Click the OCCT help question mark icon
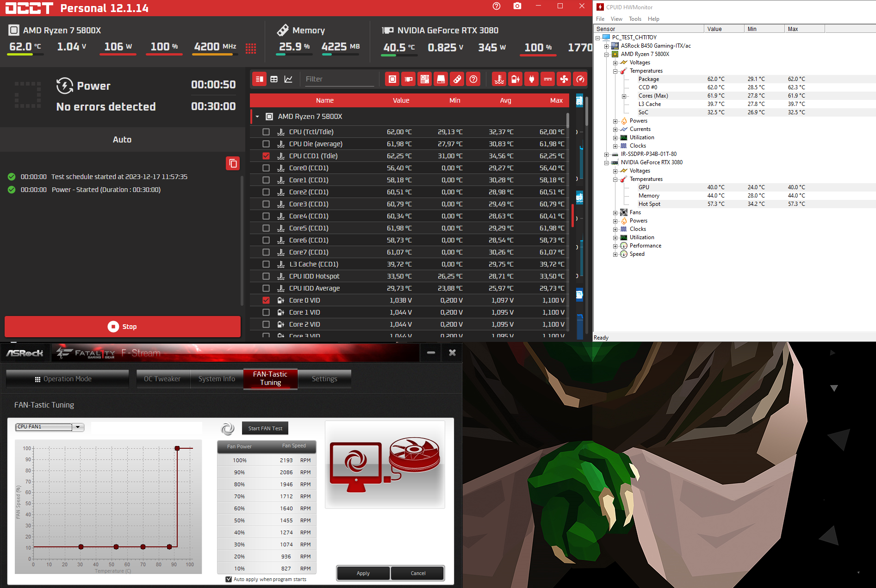Image resolution: width=876 pixels, height=588 pixels. coord(497,6)
